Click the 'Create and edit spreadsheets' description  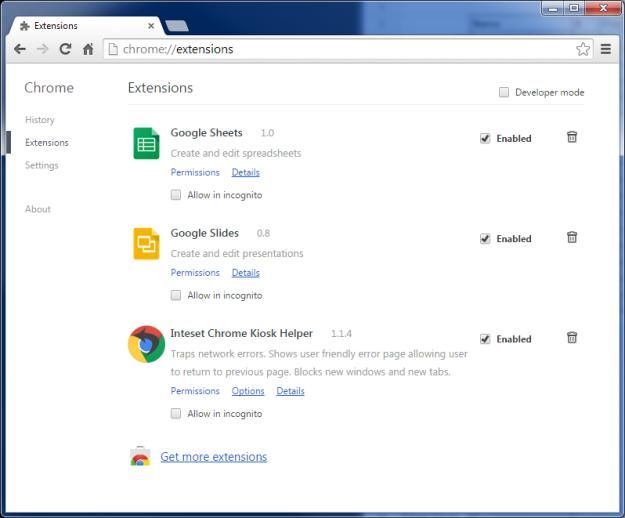pos(236,153)
